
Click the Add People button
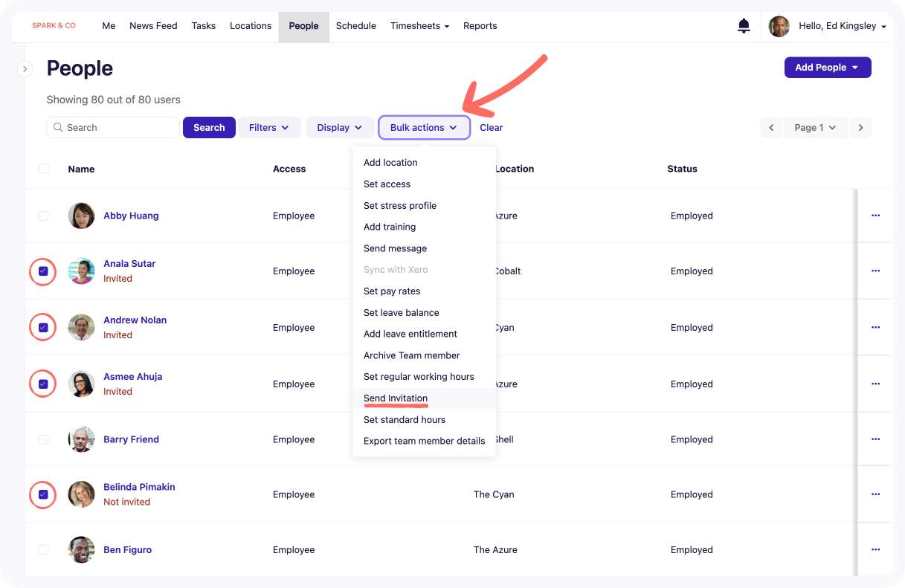pyautogui.click(x=827, y=68)
